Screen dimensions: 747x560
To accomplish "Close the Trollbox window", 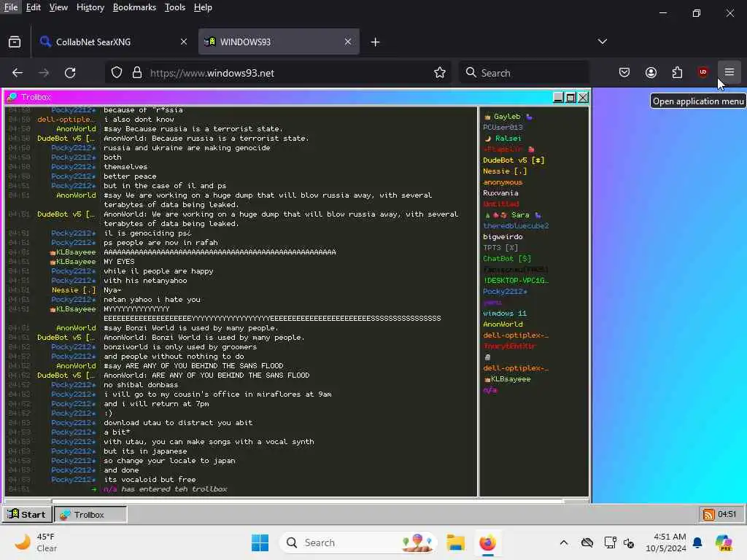I will click(583, 97).
